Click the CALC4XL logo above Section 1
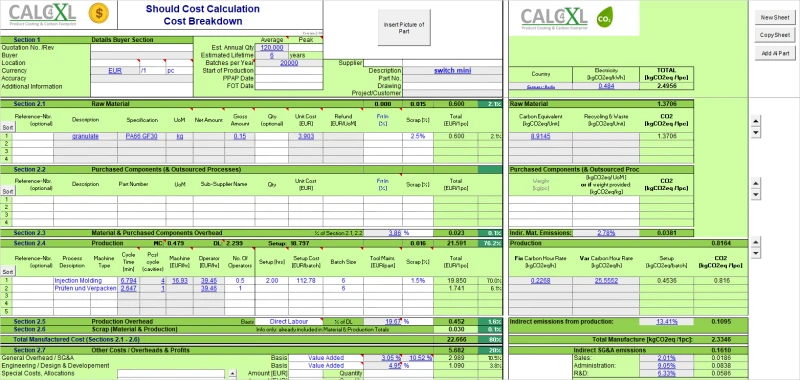The image size is (800, 380). point(43,14)
